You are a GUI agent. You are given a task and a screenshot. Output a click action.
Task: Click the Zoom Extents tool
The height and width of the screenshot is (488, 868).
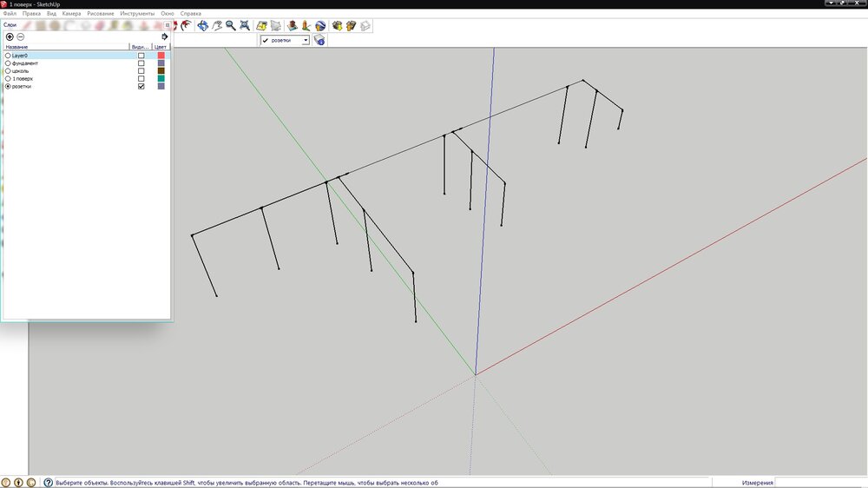(246, 26)
